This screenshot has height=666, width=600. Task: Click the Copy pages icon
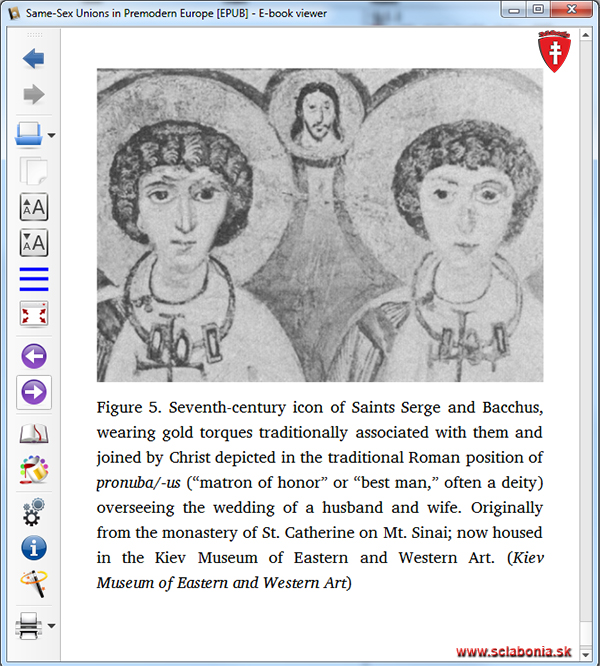point(34,171)
